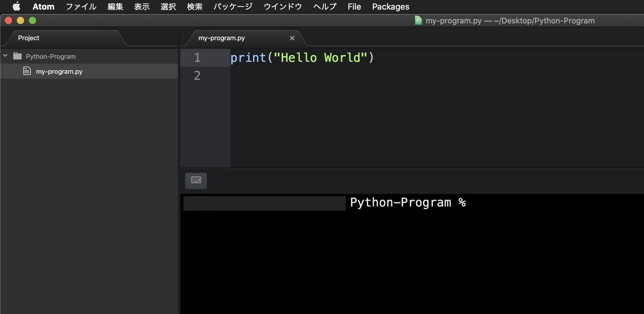This screenshot has height=314, width=644.
Task: Select the my-program.py file name in the tree
Action: point(59,71)
